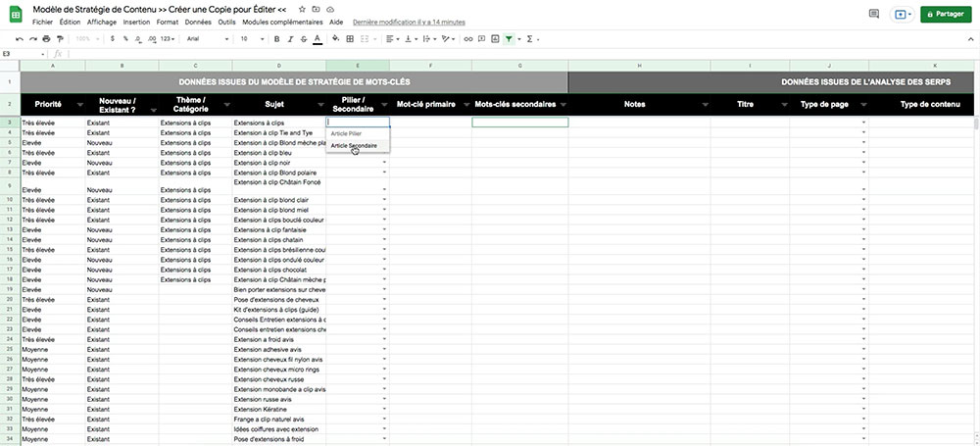This screenshot has height=446, width=980.
Task: Open the vertical align menu
Action: tap(410, 39)
